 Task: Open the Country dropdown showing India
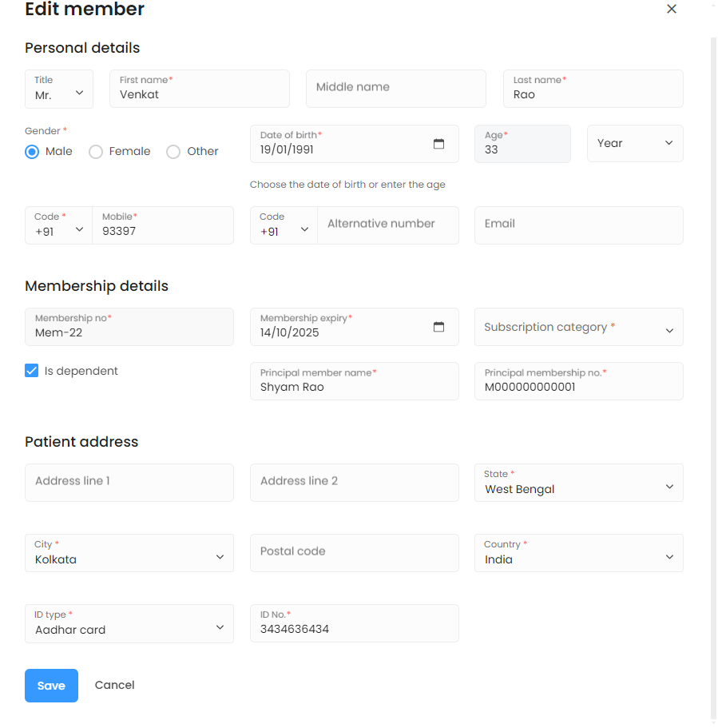(x=578, y=554)
